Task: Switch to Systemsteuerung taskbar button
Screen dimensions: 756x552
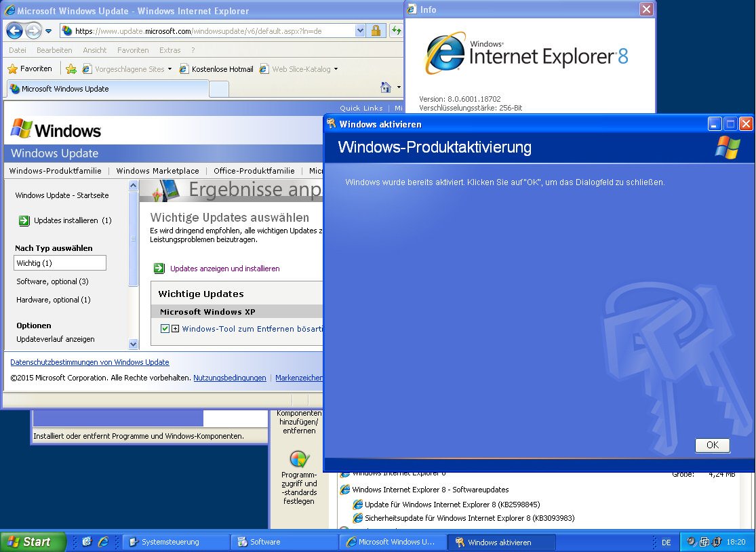Action: (176, 542)
